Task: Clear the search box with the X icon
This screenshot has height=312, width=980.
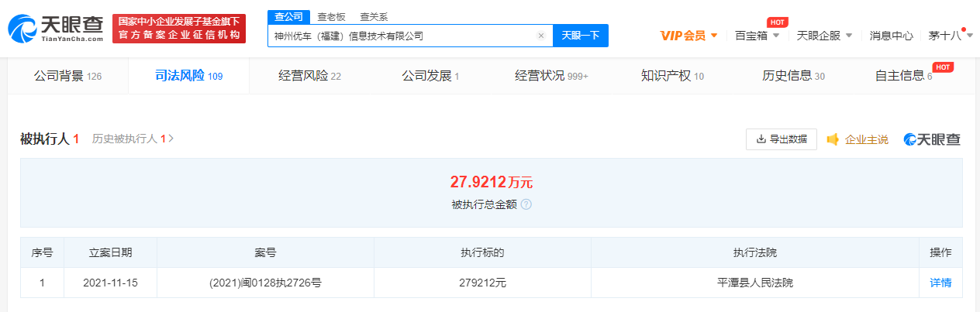Action: 541,36
